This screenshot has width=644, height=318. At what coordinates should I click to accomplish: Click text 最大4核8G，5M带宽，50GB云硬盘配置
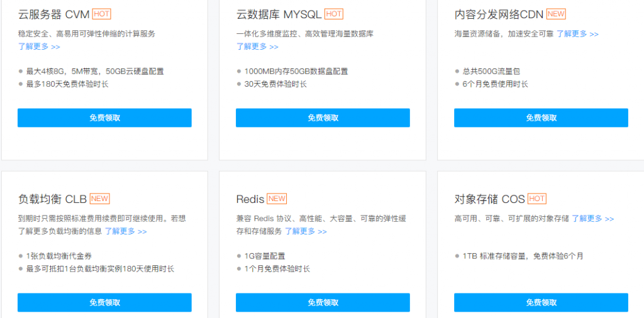coord(96,72)
